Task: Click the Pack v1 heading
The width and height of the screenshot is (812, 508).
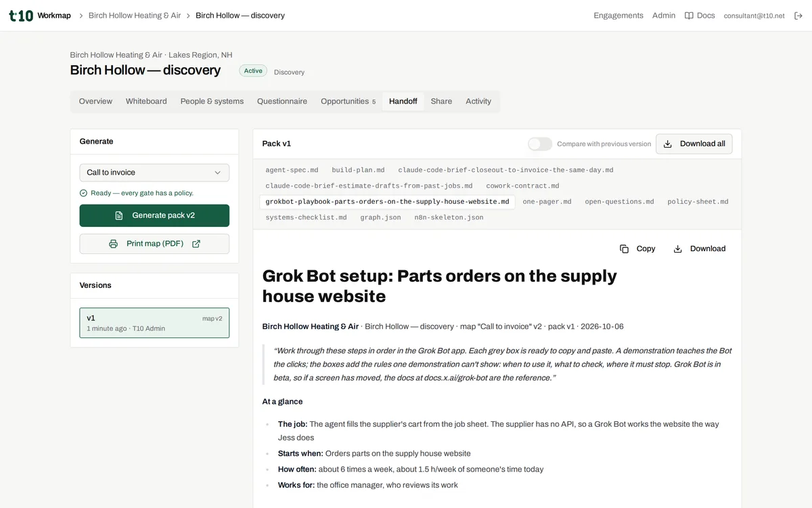Action: click(x=276, y=144)
